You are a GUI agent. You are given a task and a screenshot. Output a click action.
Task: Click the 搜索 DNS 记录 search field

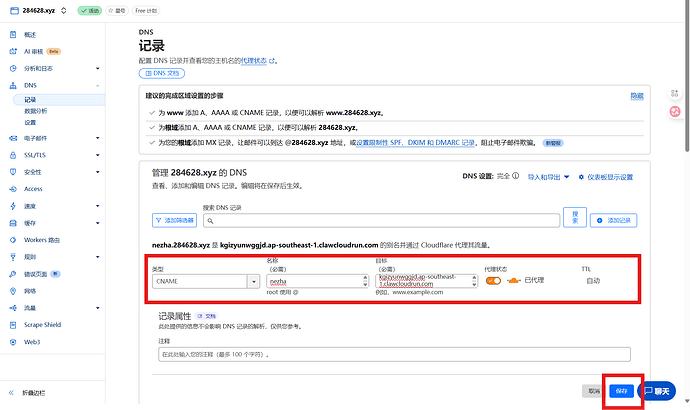tap(382, 221)
